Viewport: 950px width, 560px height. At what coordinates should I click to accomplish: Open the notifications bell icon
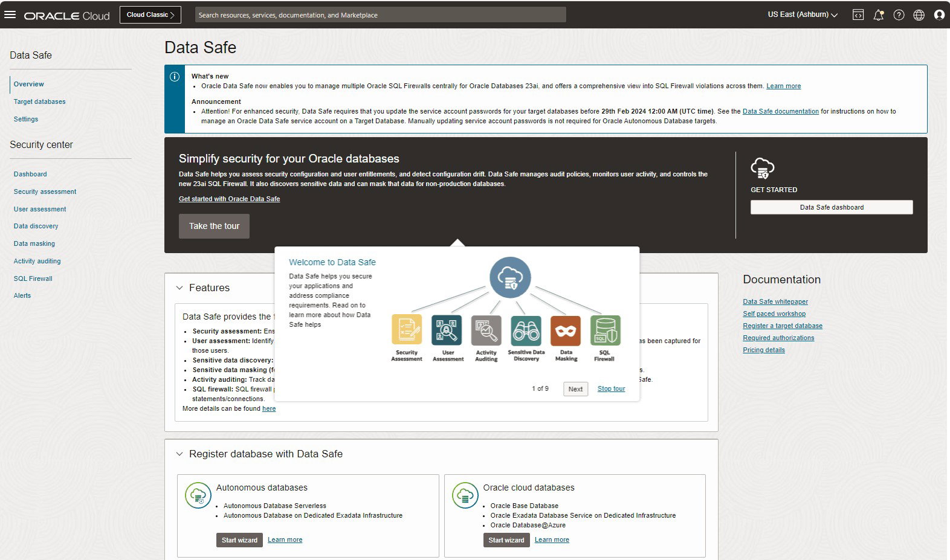(879, 15)
